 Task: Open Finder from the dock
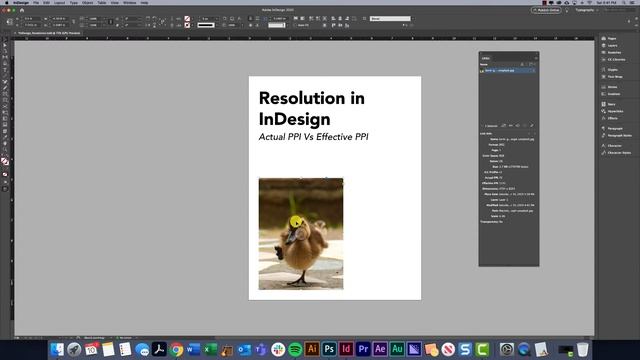click(x=57, y=349)
